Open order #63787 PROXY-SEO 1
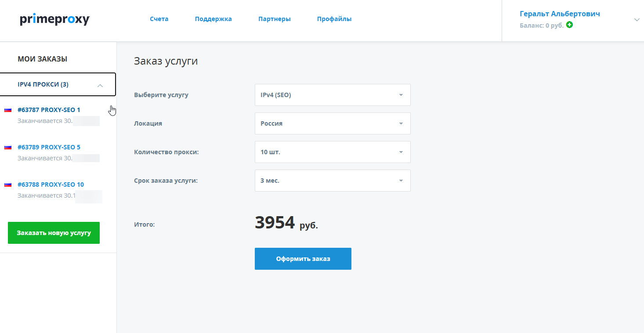 coord(49,110)
